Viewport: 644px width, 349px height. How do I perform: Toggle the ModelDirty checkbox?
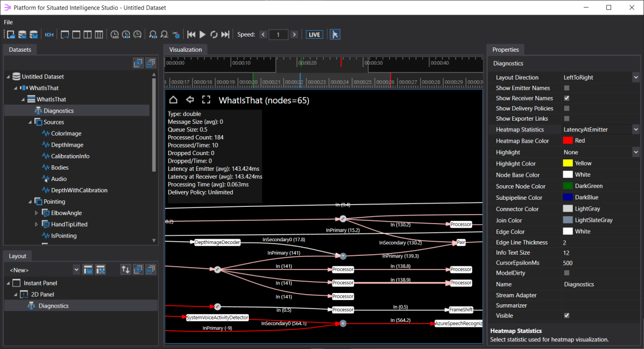coord(567,273)
